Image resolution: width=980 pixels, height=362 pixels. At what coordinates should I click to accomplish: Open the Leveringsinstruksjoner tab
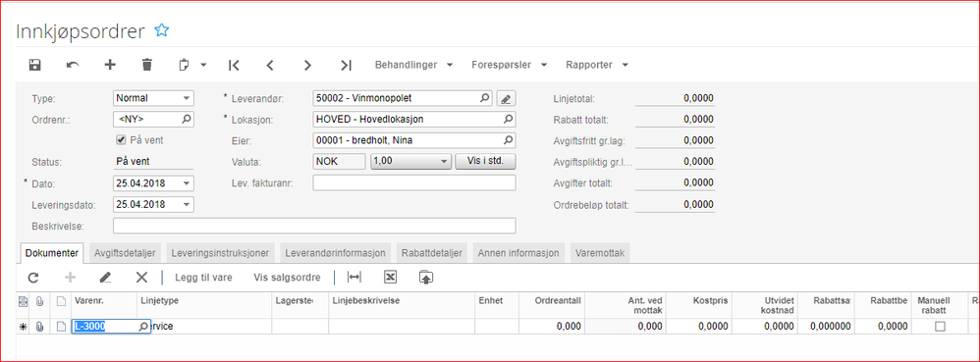[221, 253]
